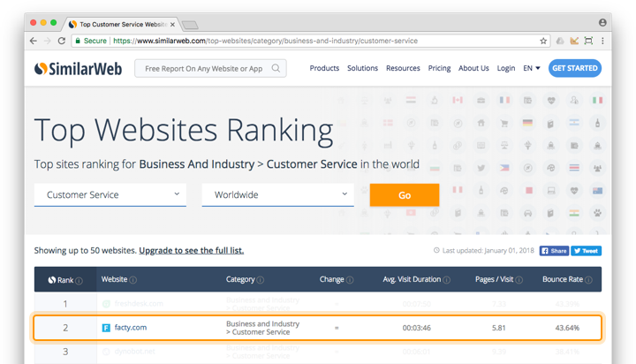636x364 pixels.
Task: Open the Worldwide country dropdown
Action: click(278, 194)
